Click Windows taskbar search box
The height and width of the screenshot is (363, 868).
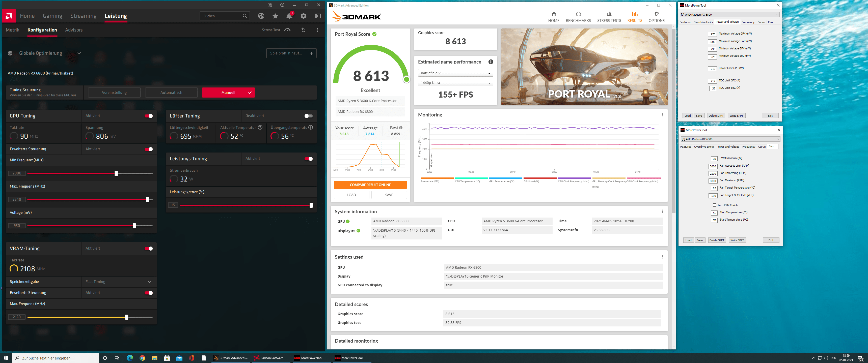tap(56, 358)
